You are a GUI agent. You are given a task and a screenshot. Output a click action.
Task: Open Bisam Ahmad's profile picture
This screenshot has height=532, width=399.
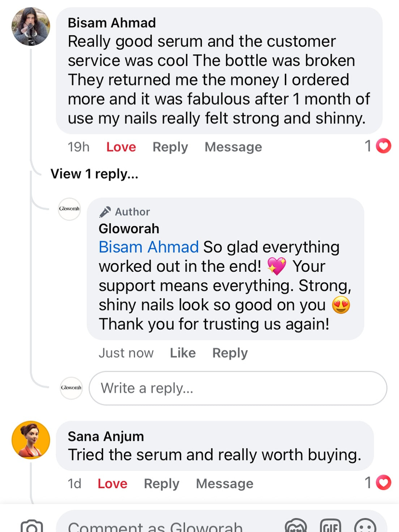pyautogui.click(x=31, y=26)
